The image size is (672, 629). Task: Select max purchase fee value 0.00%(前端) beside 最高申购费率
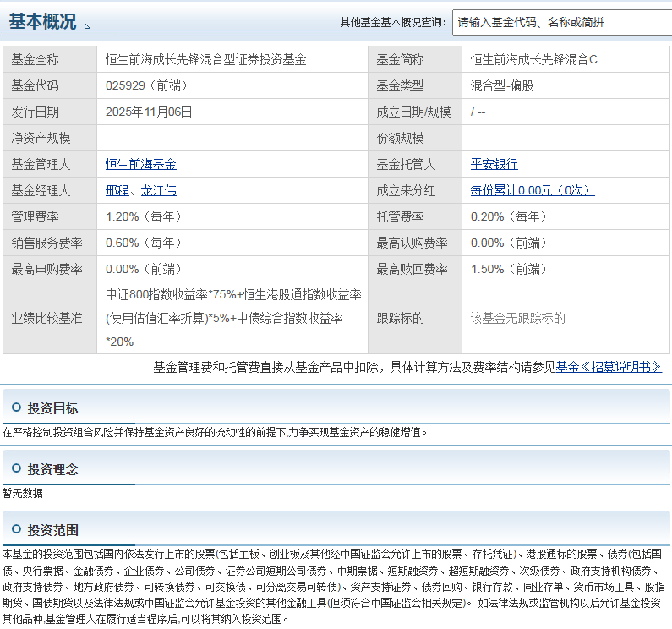pyautogui.click(x=144, y=269)
